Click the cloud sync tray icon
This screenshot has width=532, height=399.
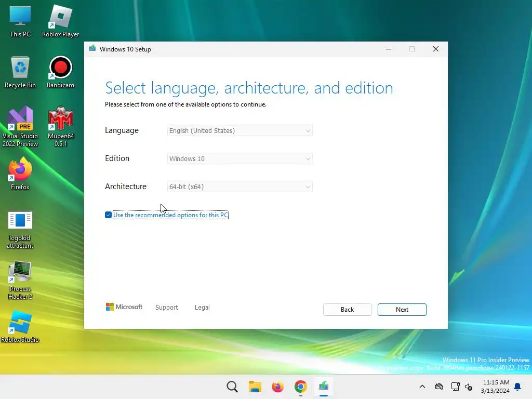pos(438,387)
